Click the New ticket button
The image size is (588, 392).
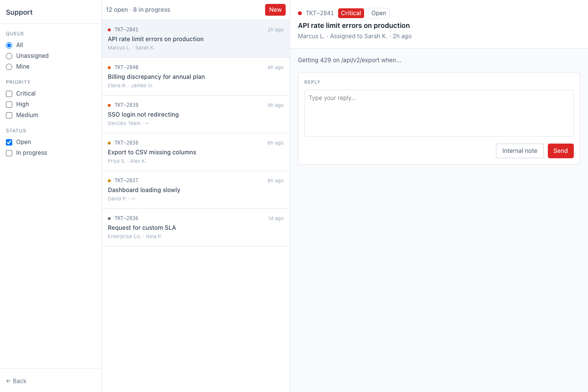click(x=275, y=9)
